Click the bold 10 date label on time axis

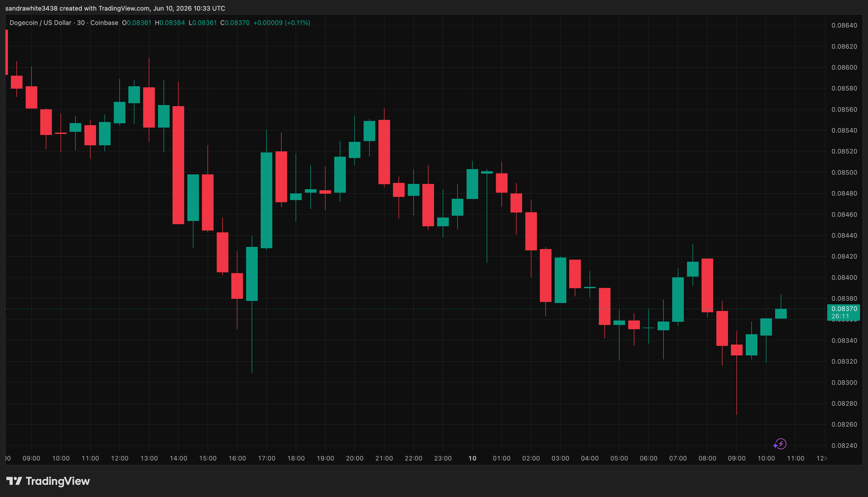point(472,458)
